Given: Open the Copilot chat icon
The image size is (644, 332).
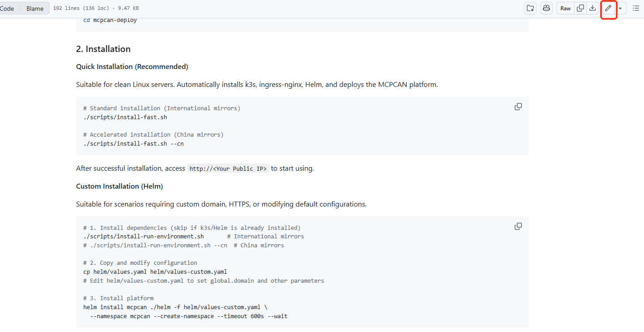Looking at the screenshot, I should (546, 9).
